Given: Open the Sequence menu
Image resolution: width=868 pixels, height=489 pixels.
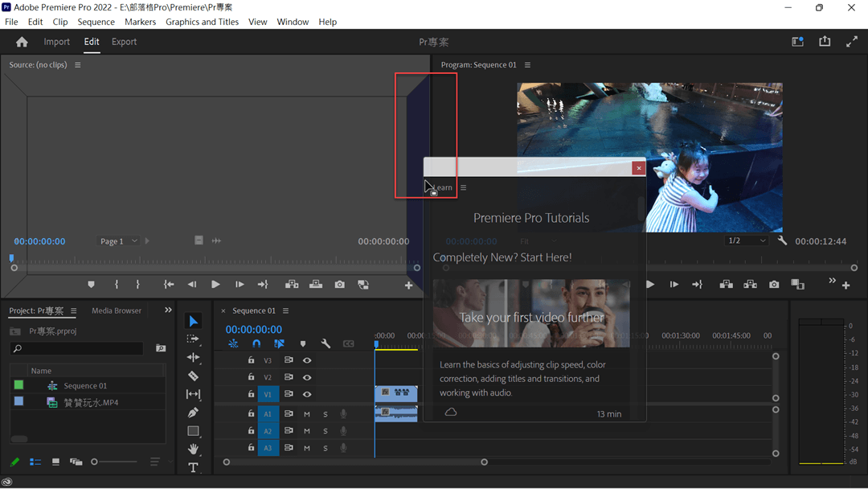Looking at the screenshot, I should click(96, 22).
